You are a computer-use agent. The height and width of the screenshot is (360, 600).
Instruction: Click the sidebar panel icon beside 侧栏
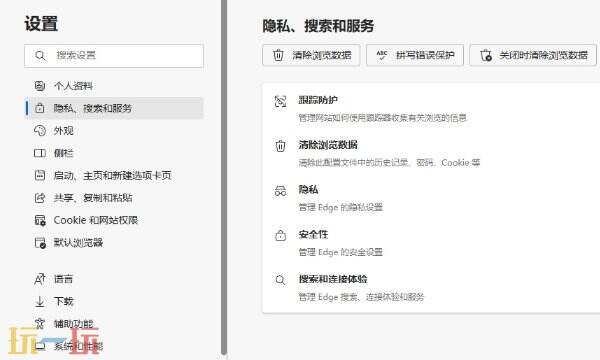tap(40, 153)
